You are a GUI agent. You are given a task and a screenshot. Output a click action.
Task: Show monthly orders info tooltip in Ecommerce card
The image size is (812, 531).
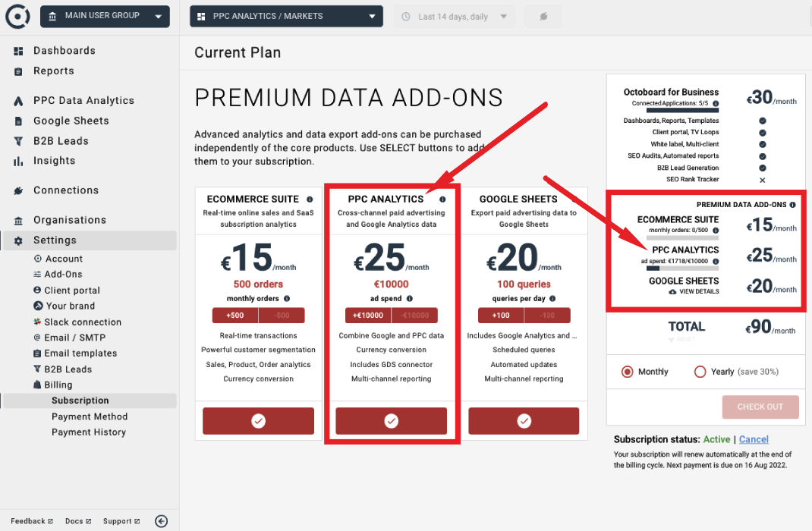[x=287, y=299]
